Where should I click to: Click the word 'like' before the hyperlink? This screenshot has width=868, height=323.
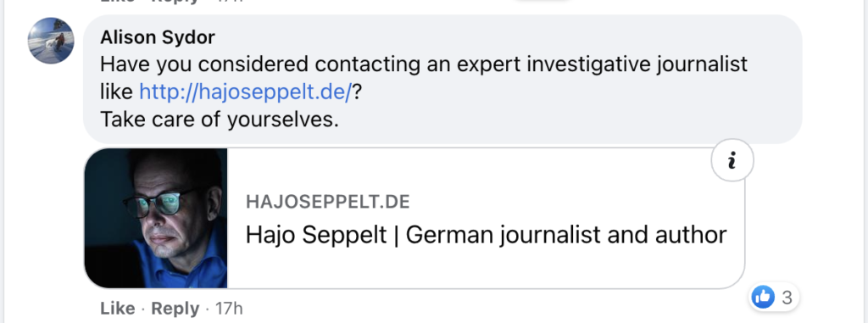(116, 92)
